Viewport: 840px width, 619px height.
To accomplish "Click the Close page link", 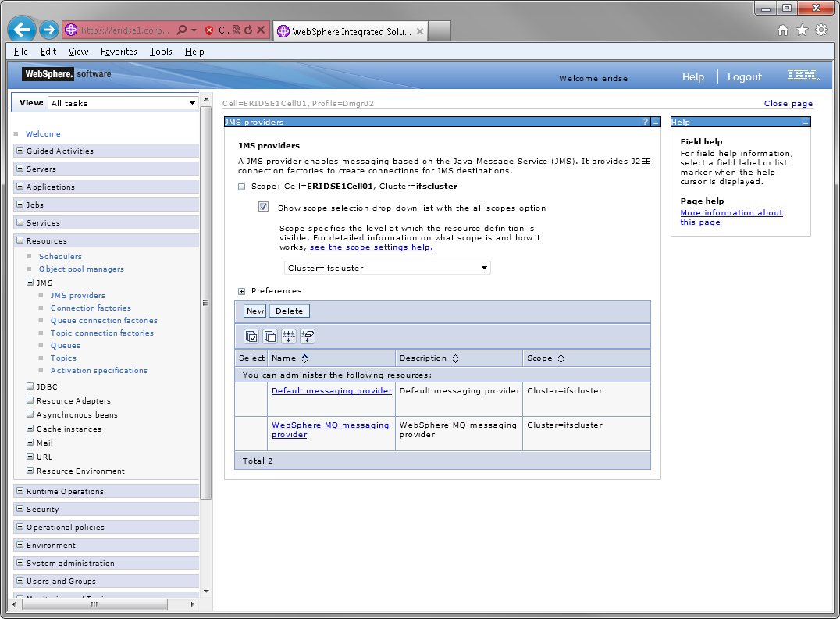I will click(788, 103).
